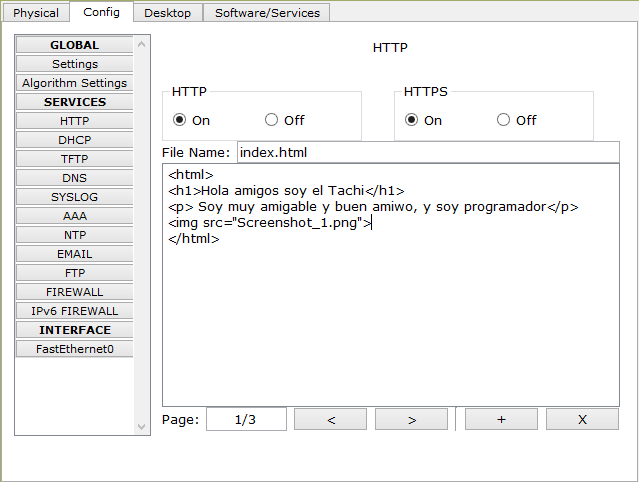Open the Software/Services tab
Screen dimensions: 639x482
267,13
